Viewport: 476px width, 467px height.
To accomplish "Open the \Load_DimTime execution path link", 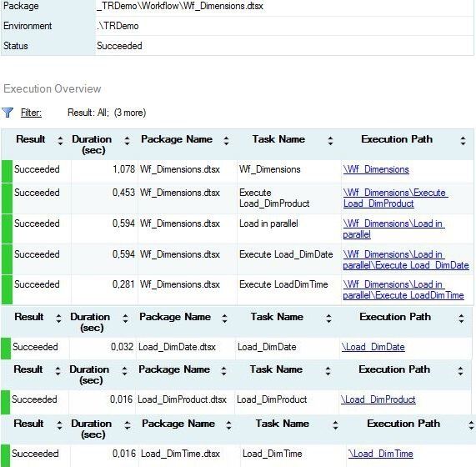I will (x=381, y=454).
